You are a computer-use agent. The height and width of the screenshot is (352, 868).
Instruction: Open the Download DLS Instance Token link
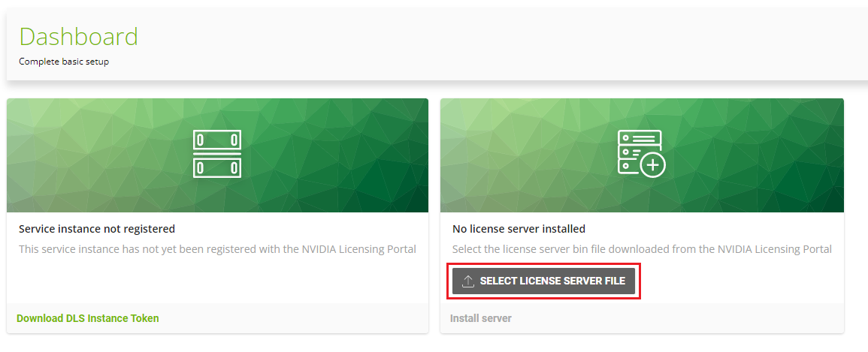click(87, 318)
